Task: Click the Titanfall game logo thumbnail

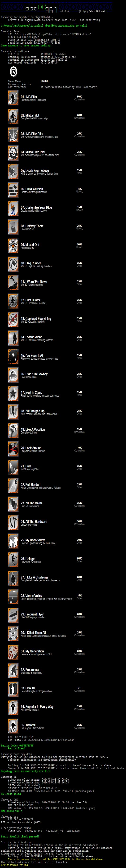Action: [x=13, y=72]
